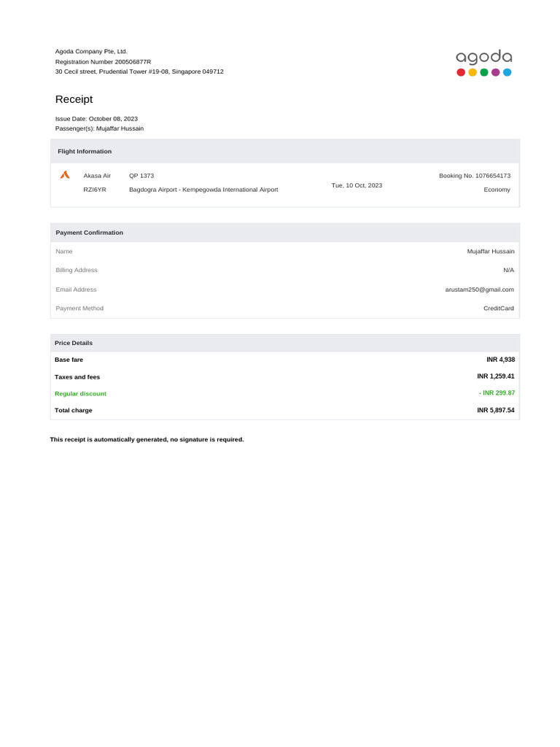Click the flight date Tue, 10 Oct, 2023
The image size is (560, 747).
pos(357,185)
